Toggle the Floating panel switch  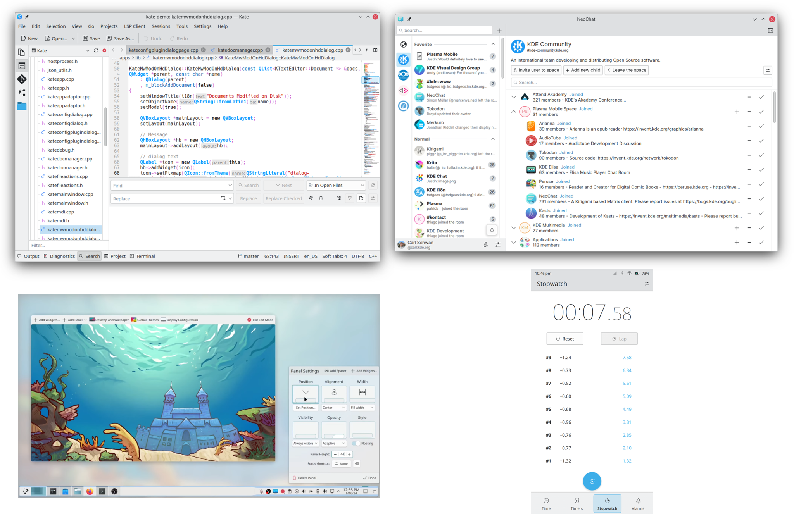pyautogui.click(x=356, y=443)
